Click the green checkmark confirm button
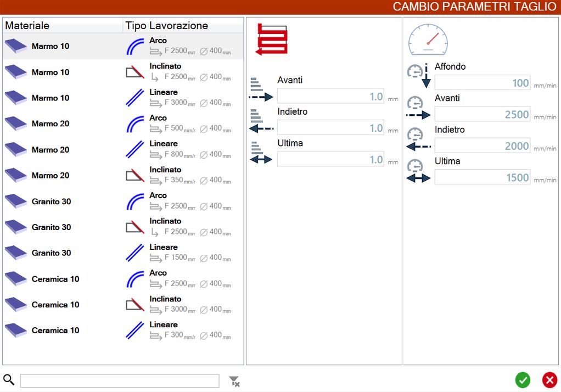The image size is (561, 392). (523, 380)
